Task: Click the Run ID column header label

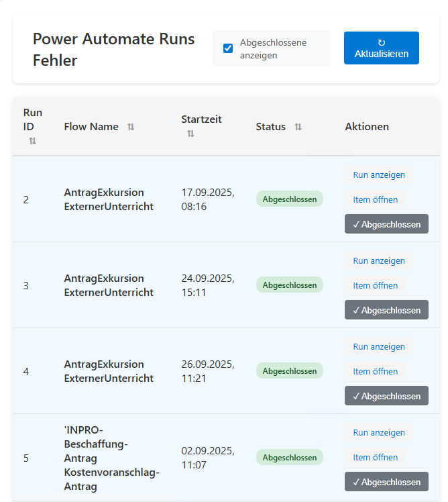Action: click(x=33, y=119)
